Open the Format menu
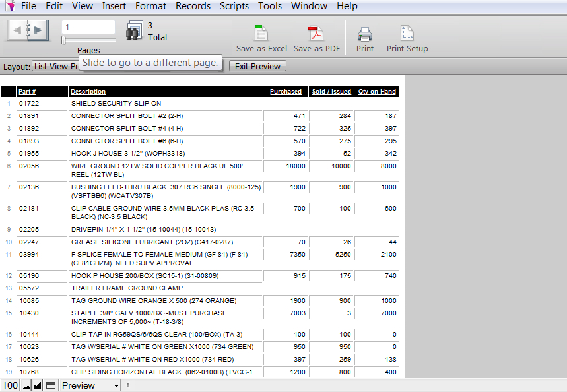The width and height of the screenshot is (567, 392). (150, 6)
